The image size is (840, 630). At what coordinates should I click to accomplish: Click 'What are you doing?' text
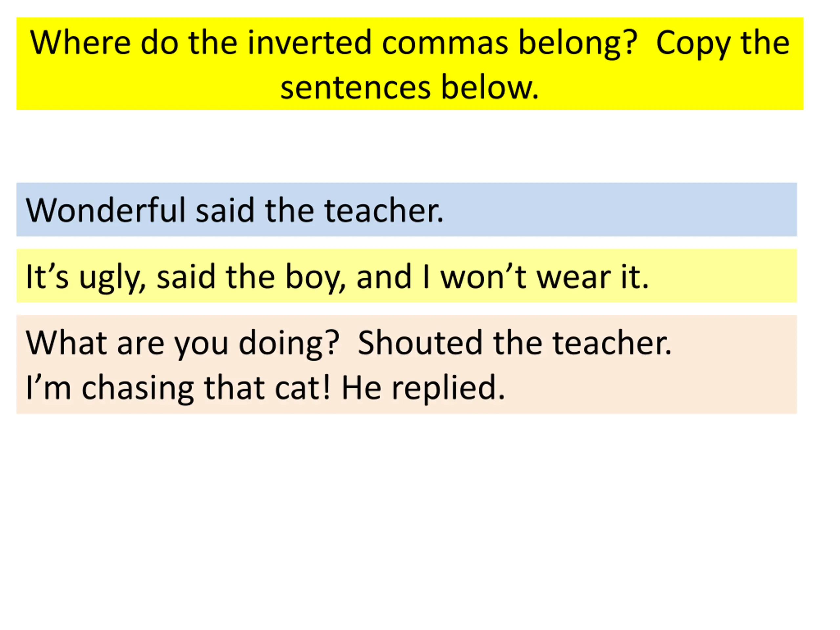coord(182,343)
